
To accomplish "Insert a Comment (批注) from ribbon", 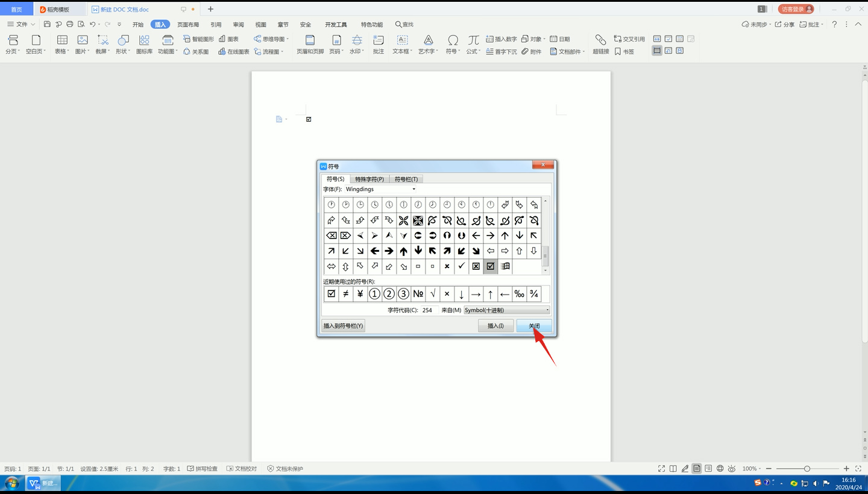I will tap(379, 45).
